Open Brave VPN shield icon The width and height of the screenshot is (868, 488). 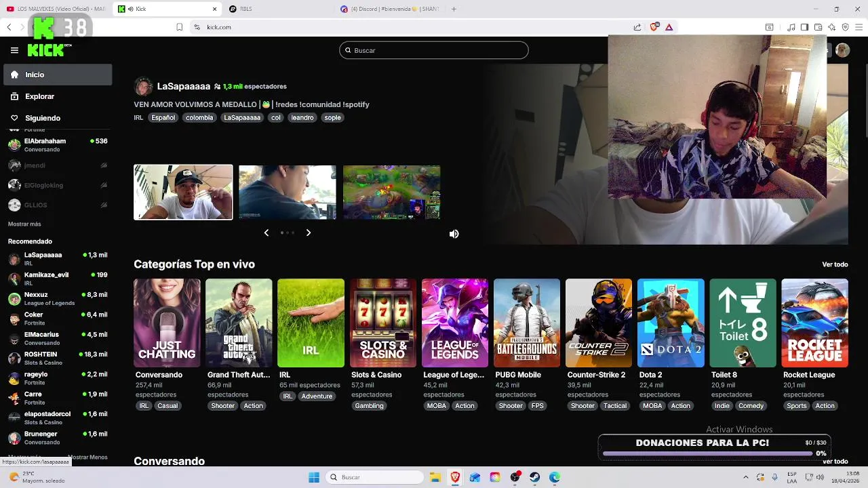[x=846, y=27]
